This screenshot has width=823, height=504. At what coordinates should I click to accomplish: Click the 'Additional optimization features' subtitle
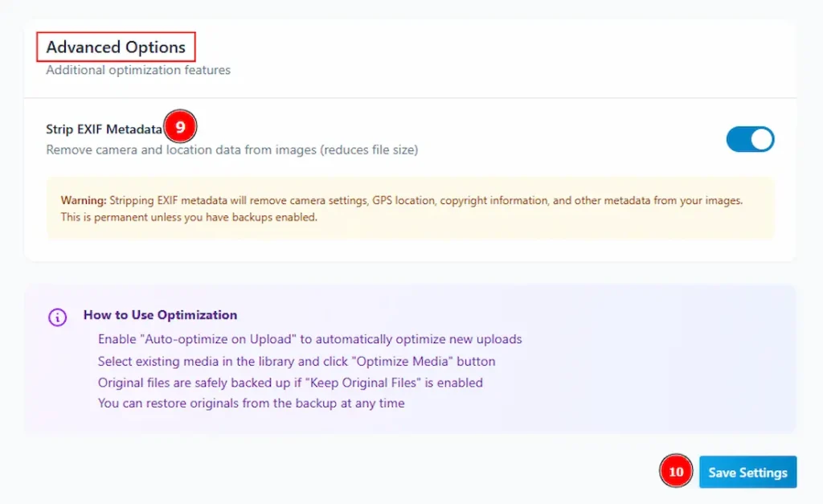(138, 70)
